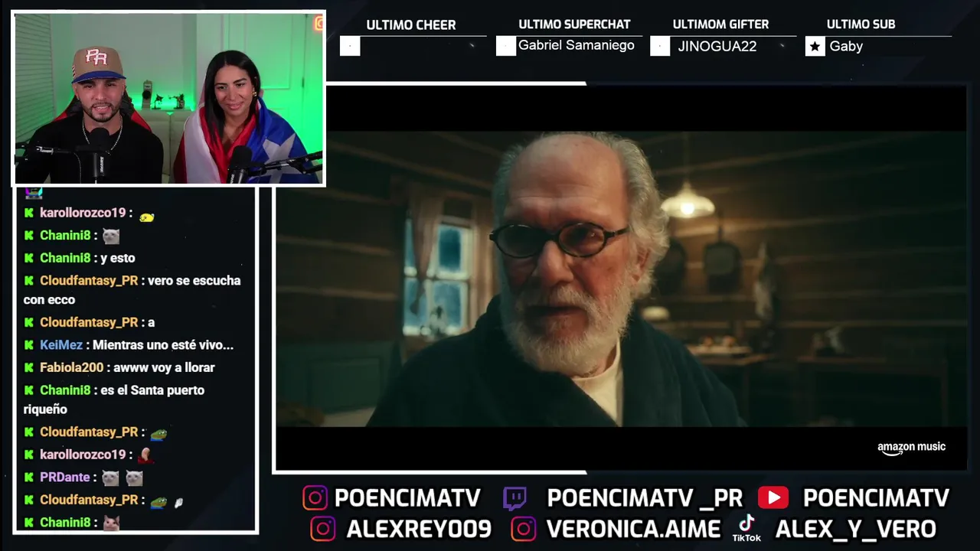
Task: Click the name Gabriel Samaniego
Action: [576, 45]
